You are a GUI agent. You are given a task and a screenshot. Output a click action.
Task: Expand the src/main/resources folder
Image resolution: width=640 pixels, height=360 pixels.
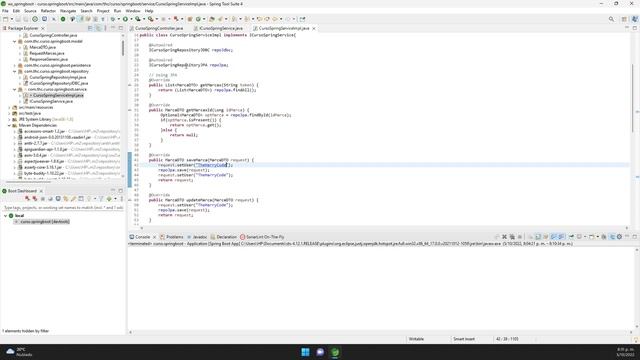(9, 107)
